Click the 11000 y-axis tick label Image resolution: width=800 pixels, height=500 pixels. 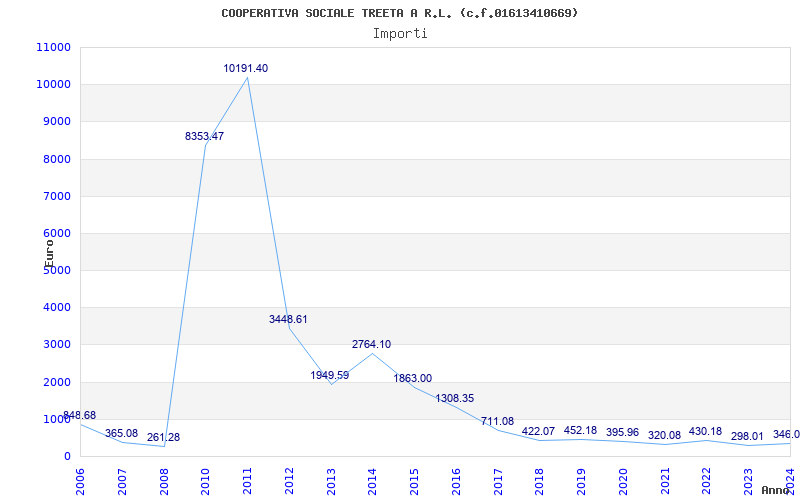coord(53,47)
